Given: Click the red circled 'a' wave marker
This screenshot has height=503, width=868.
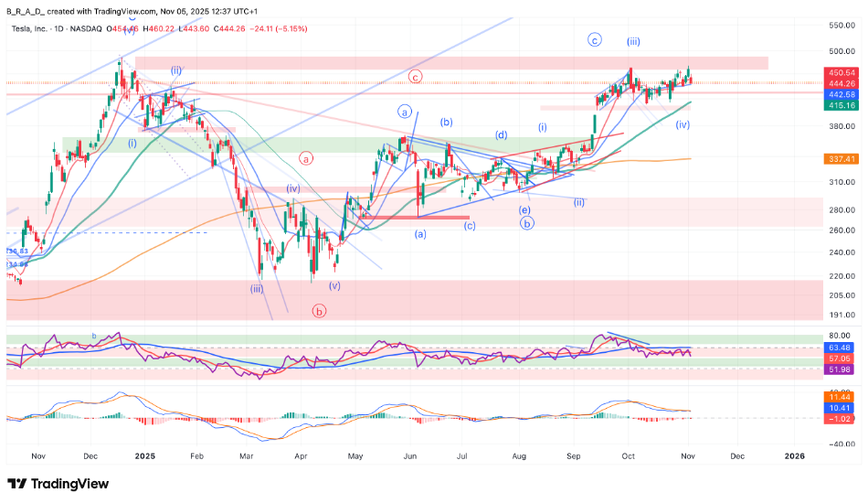Looking at the screenshot, I should (306, 157).
